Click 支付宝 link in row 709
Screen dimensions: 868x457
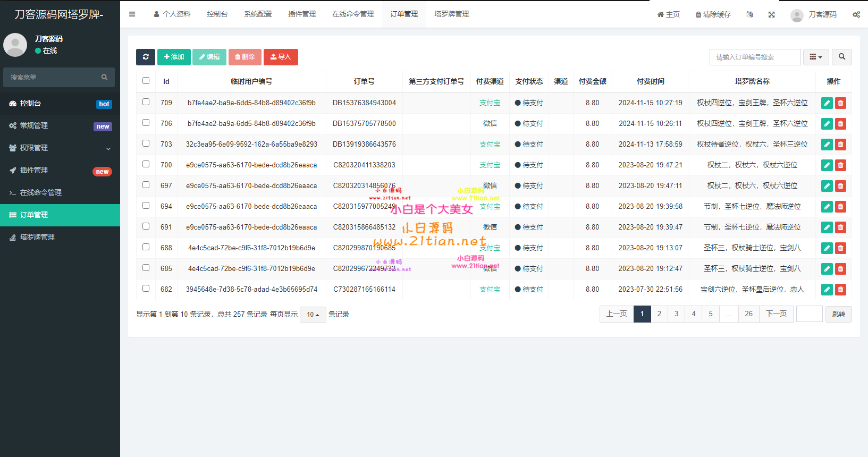click(x=490, y=103)
